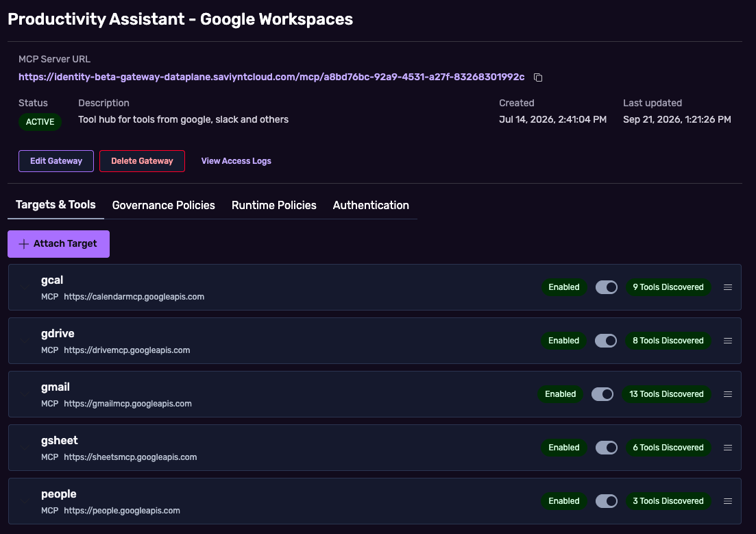Click the 13 Tools Discovered badge
This screenshot has width=756, height=534.
pos(666,395)
